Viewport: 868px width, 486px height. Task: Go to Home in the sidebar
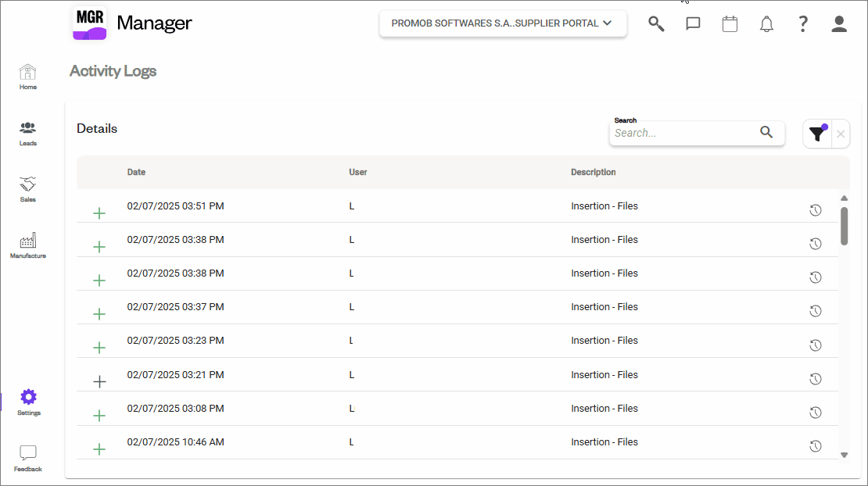coord(28,77)
